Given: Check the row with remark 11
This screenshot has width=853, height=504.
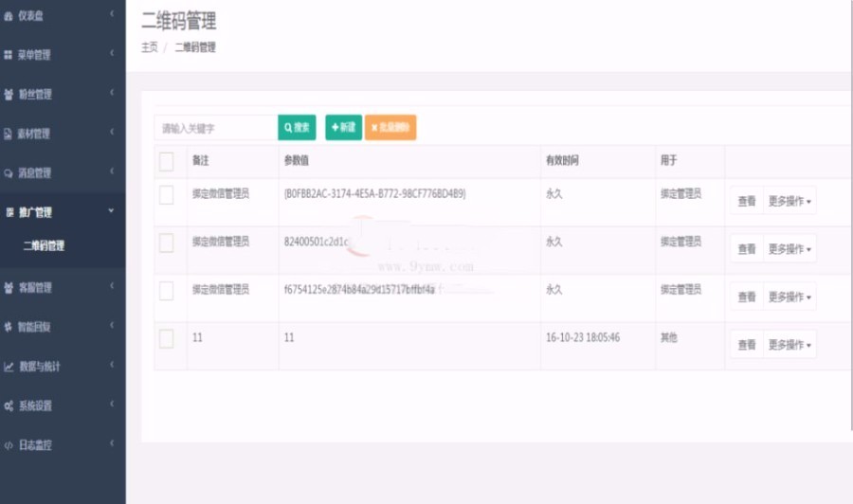Looking at the screenshot, I should [x=167, y=339].
